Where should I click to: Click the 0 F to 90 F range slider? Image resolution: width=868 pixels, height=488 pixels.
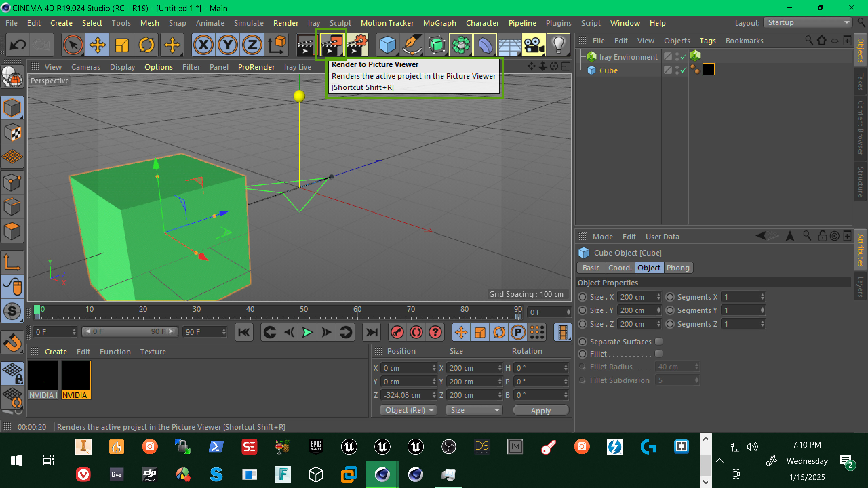(130, 332)
